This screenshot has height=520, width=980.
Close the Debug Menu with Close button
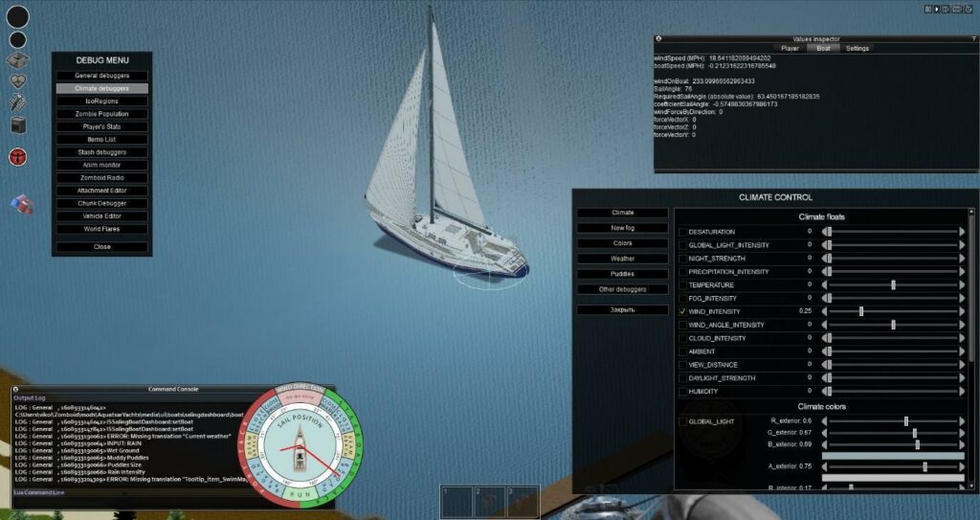101,246
